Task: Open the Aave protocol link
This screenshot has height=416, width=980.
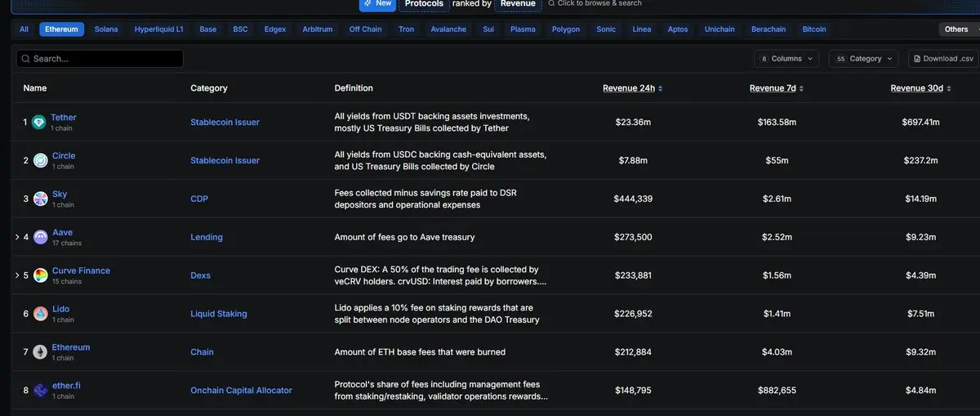Action: [62, 233]
